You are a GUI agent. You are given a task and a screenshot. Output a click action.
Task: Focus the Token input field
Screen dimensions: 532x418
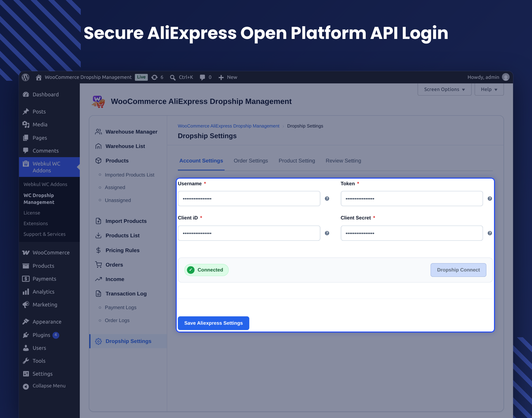tap(411, 199)
